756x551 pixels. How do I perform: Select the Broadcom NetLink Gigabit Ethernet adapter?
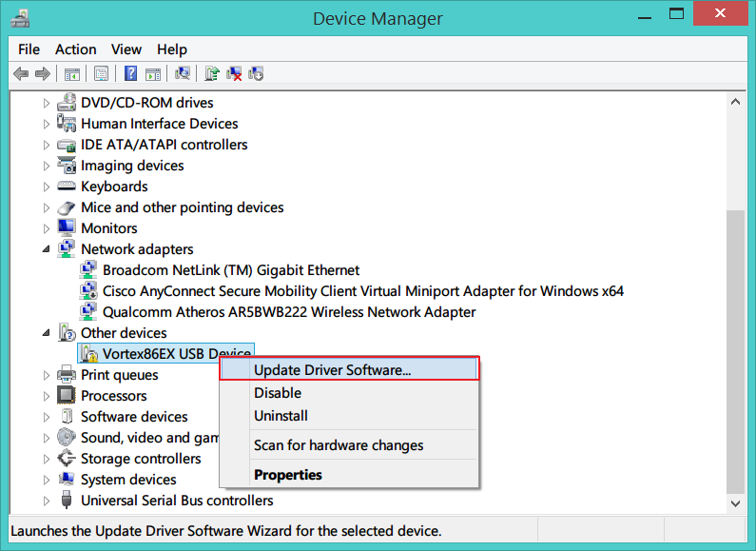coord(231,270)
